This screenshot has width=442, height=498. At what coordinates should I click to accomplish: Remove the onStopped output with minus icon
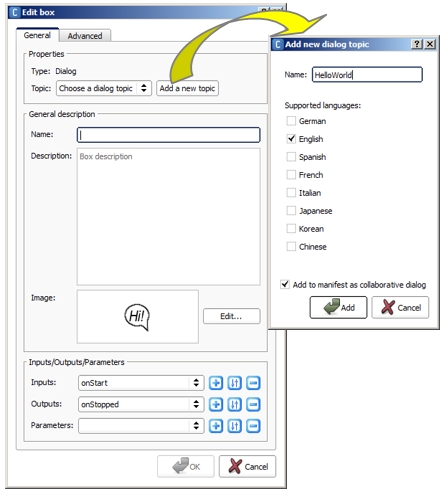(253, 404)
